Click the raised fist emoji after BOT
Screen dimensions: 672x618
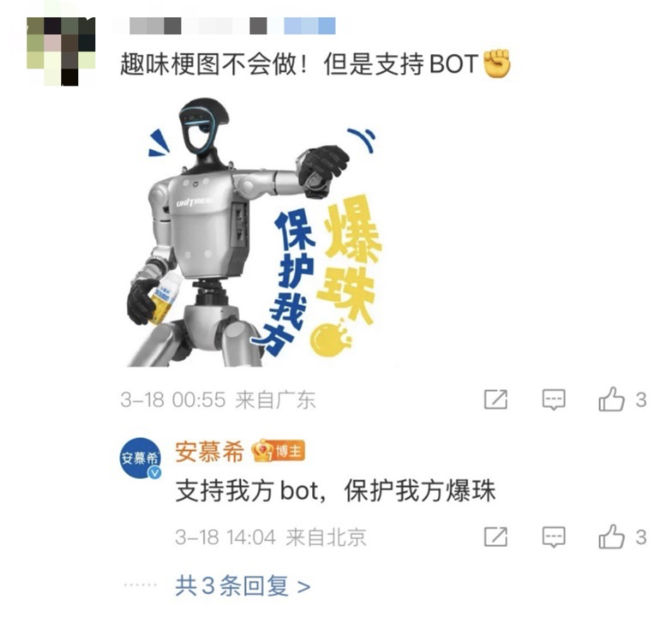[x=497, y=63]
